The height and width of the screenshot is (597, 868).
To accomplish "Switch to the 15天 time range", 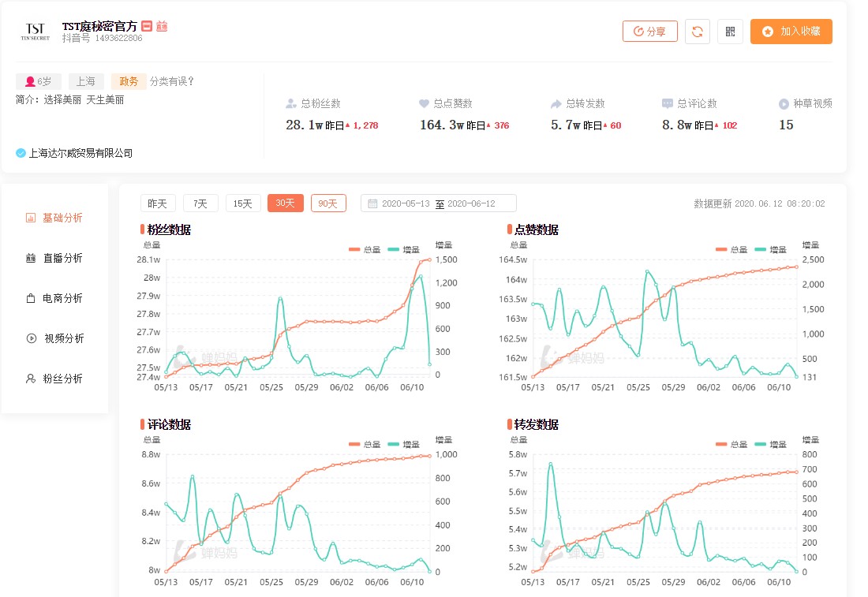I will [243, 203].
